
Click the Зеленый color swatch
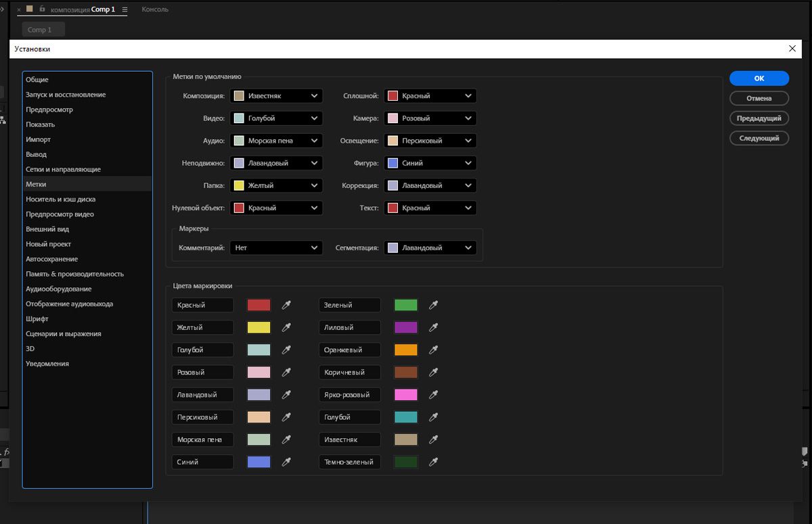[x=406, y=305]
